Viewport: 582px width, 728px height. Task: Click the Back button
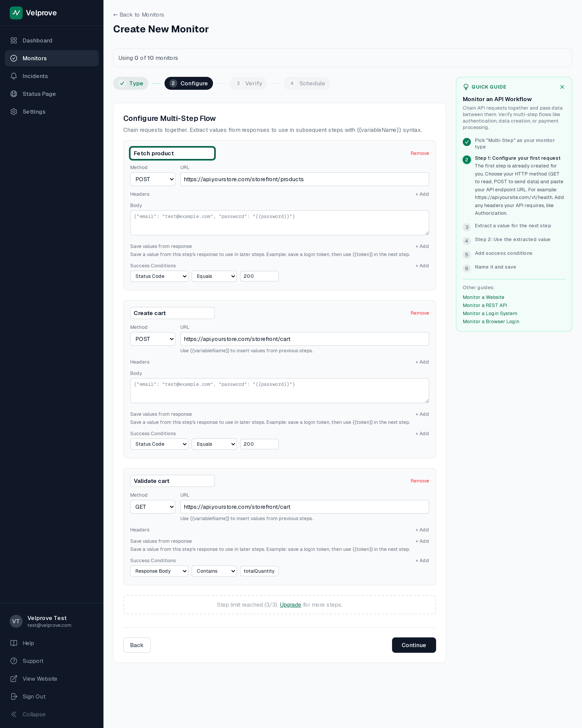tap(137, 645)
